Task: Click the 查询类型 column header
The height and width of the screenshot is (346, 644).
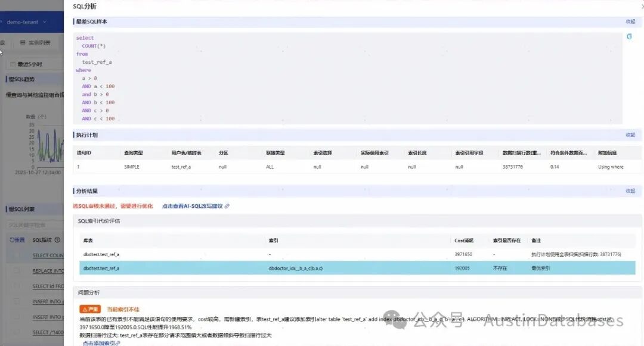Action: [134, 153]
